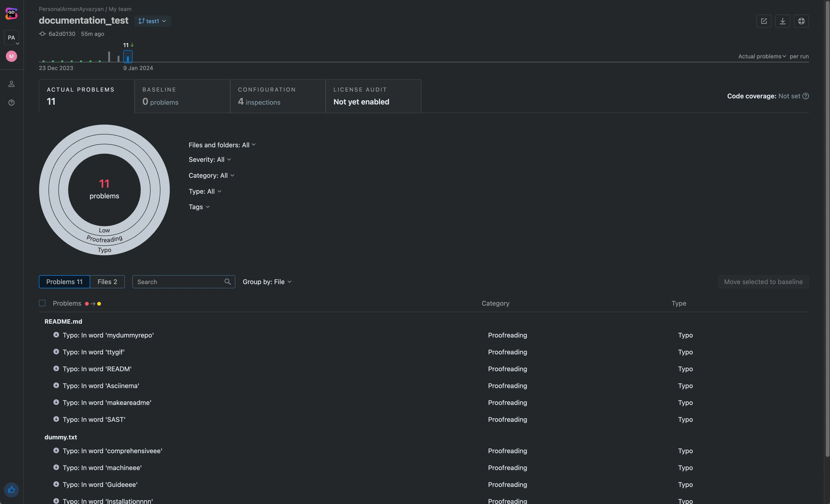
Task: Select the Actual Problems tab
Action: point(87,96)
